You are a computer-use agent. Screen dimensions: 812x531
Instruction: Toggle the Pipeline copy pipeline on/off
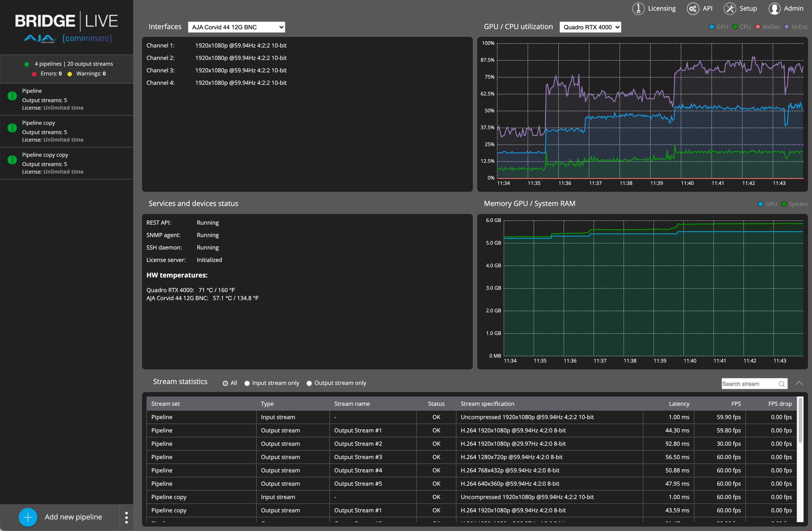tap(12, 127)
